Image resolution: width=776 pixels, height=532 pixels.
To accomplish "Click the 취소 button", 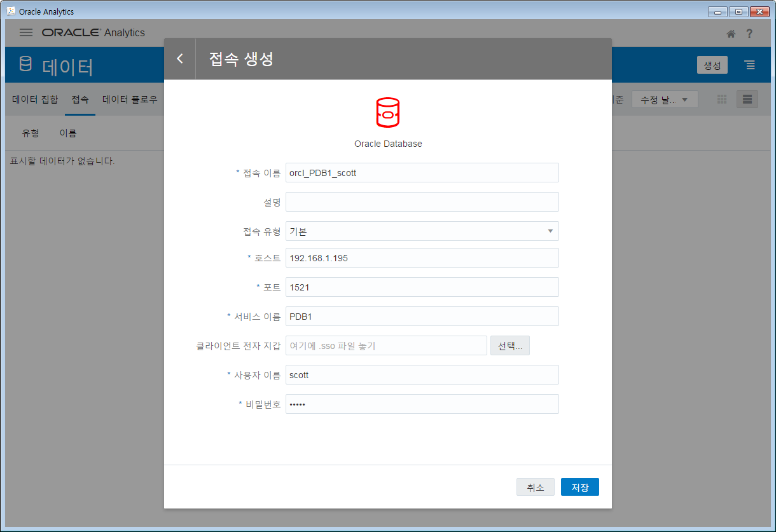I will pyautogui.click(x=536, y=488).
